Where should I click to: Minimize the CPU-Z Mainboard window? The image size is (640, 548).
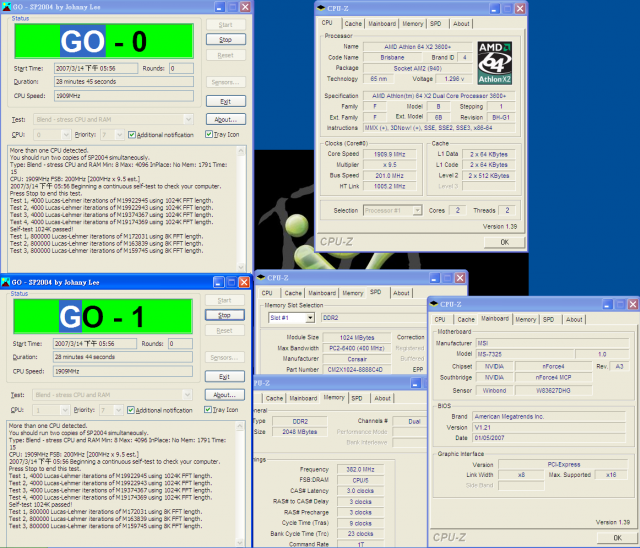[608, 304]
